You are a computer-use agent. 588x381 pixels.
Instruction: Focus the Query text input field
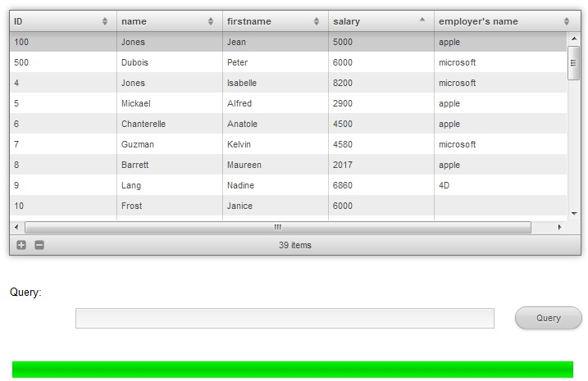pos(285,318)
